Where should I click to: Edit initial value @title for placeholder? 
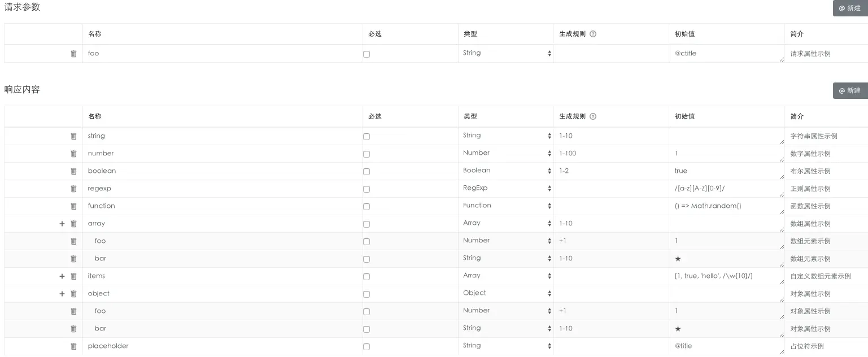[x=726, y=346]
